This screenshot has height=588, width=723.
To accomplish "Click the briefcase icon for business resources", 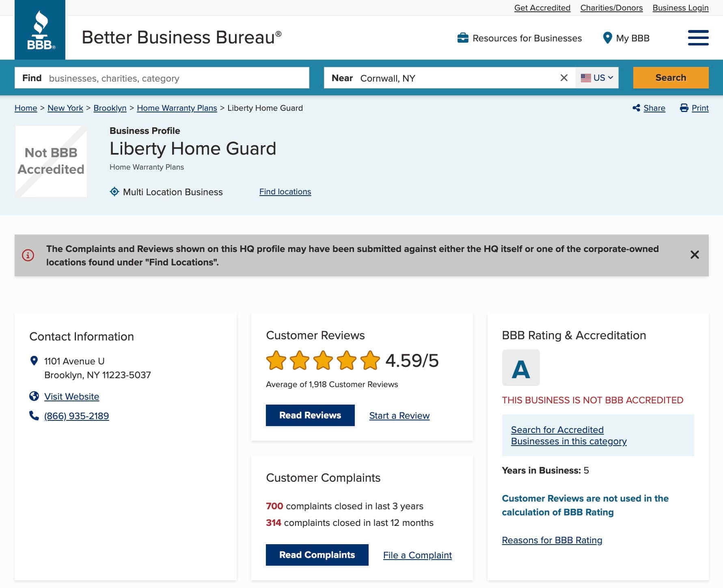I will (463, 38).
